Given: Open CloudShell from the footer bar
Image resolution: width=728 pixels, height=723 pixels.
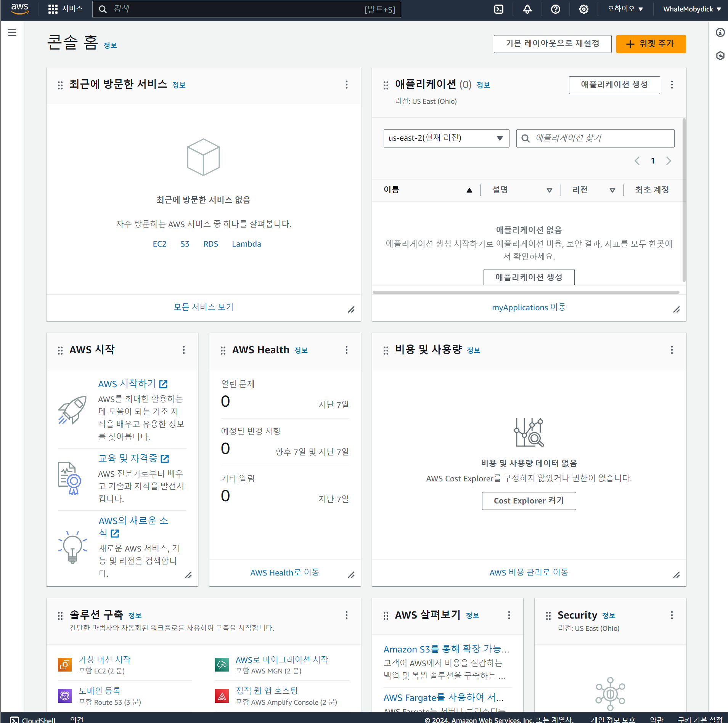Looking at the screenshot, I should click(33, 720).
